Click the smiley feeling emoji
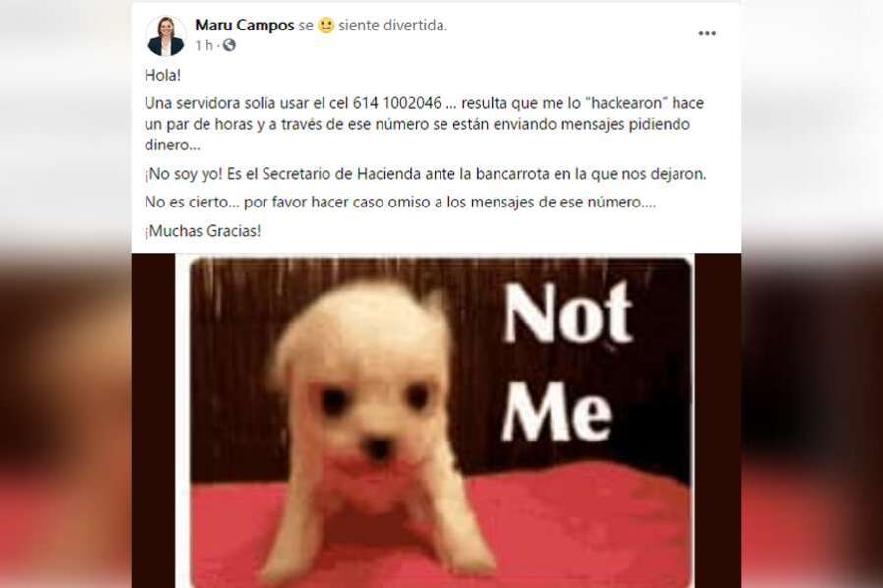 coord(326,26)
